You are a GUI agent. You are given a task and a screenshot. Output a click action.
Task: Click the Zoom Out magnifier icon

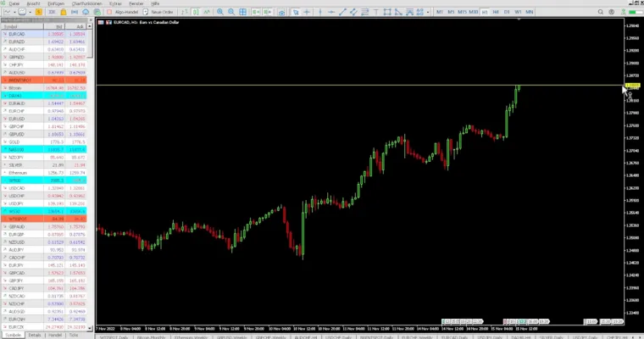(x=231, y=12)
